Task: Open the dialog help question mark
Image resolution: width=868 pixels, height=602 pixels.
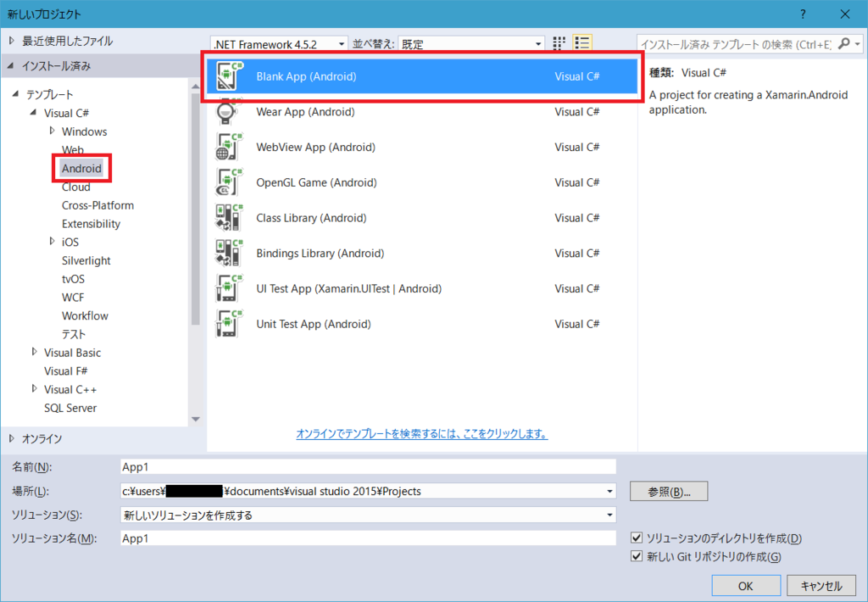Action: (x=803, y=14)
